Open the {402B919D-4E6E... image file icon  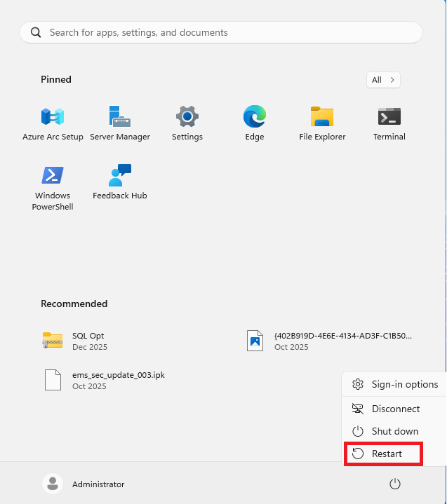(x=255, y=341)
